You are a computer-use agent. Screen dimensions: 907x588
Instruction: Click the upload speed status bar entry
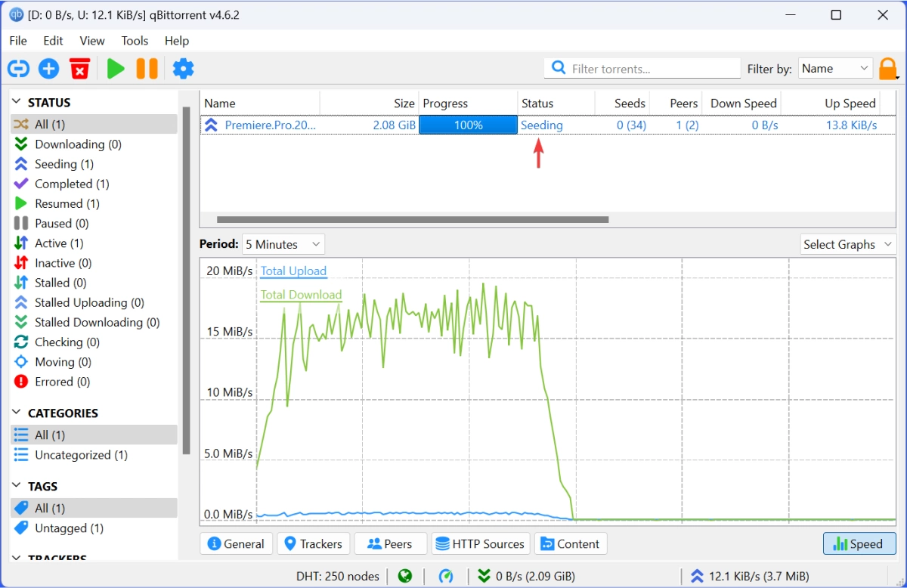pos(750,576)
